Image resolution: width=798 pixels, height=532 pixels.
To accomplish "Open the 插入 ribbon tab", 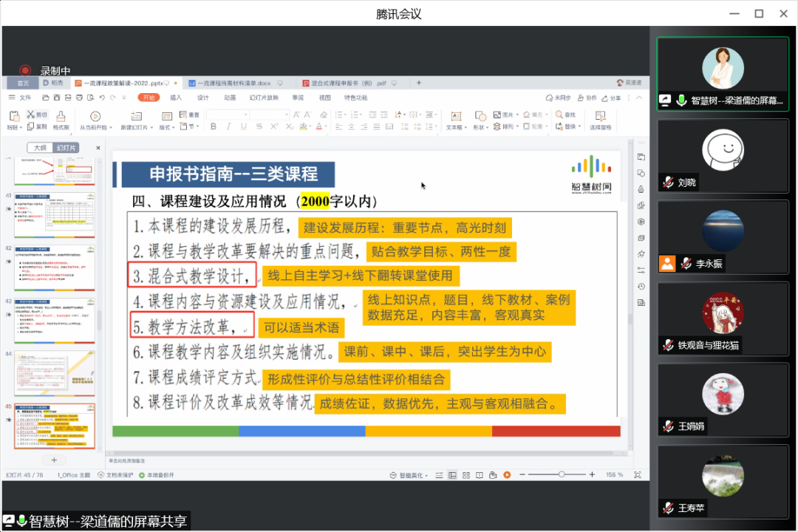I will pos(176,98).
